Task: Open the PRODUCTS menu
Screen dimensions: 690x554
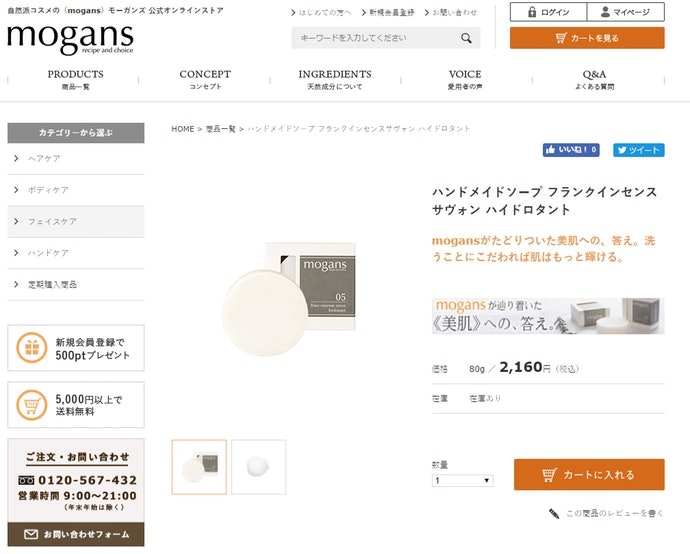Action: (x=75, y=78)
